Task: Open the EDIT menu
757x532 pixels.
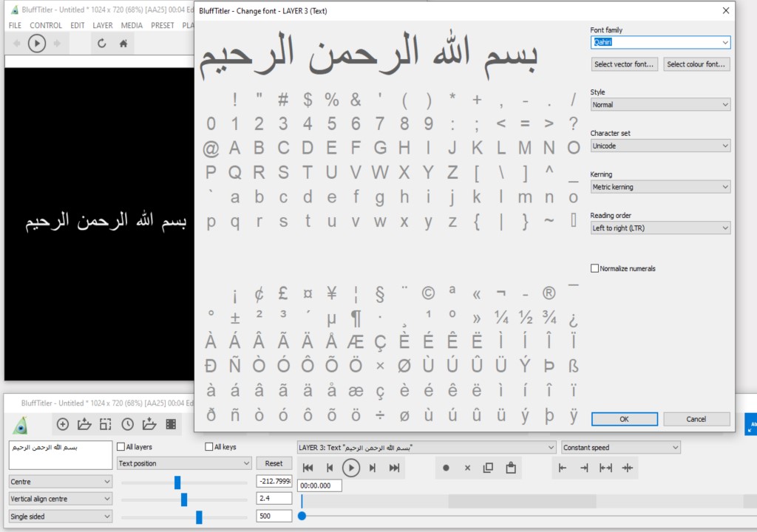Action: 77,25
